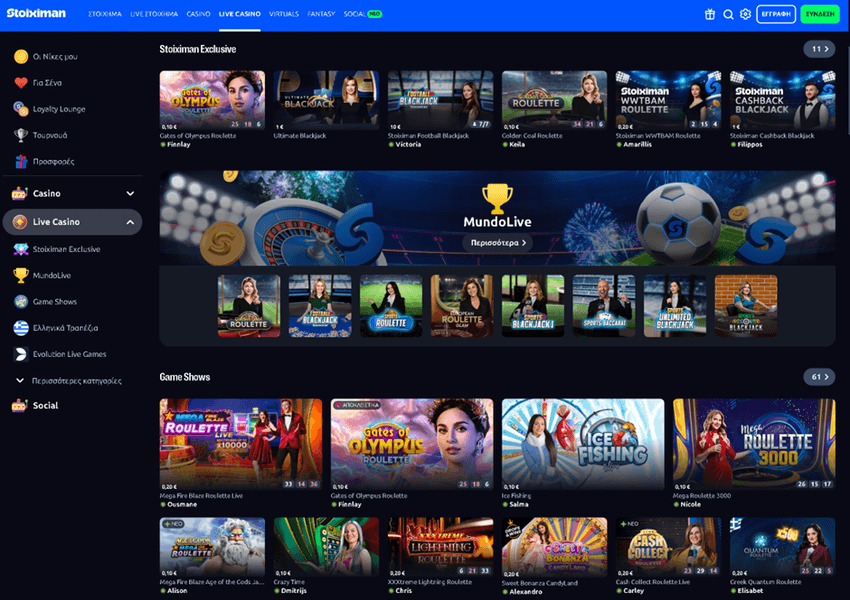The image size is (850, 600).
Task: Click the ΣΥΝΔΕΣΗ login button
Action: click(820, 14)
